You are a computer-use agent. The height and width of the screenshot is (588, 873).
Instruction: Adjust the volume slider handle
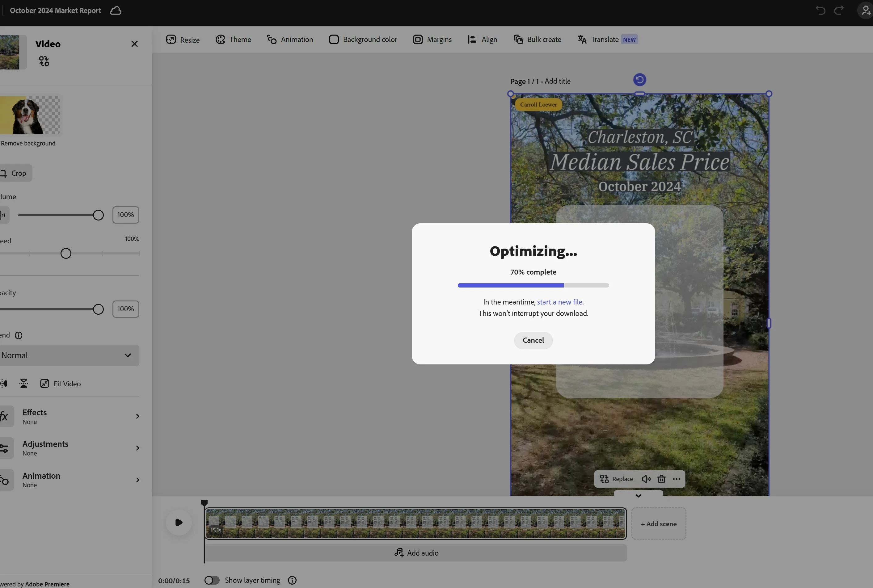(98, 215)
